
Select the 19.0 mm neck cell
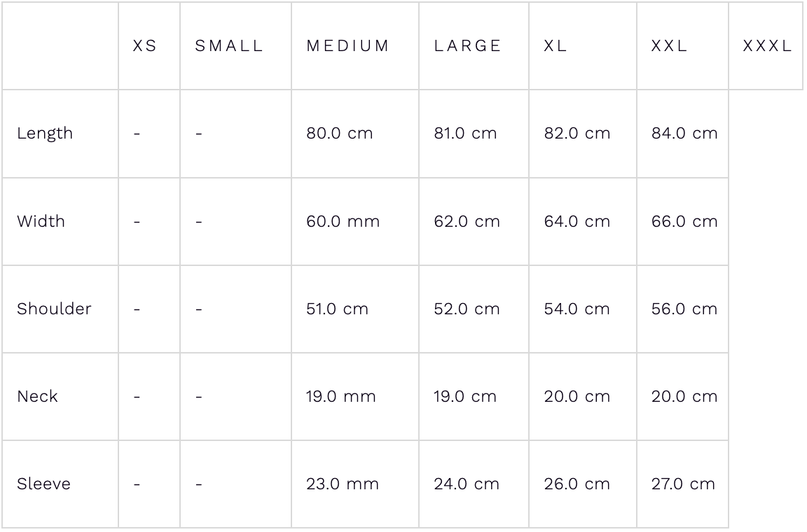(340, 396)
